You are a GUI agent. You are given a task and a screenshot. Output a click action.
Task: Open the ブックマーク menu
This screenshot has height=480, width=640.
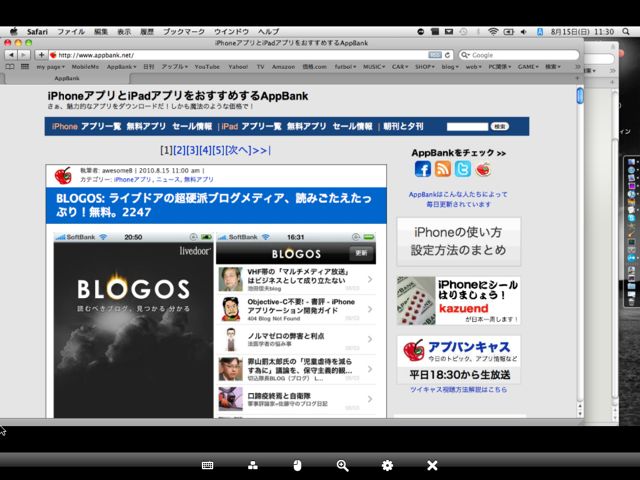tap(184, 31)
